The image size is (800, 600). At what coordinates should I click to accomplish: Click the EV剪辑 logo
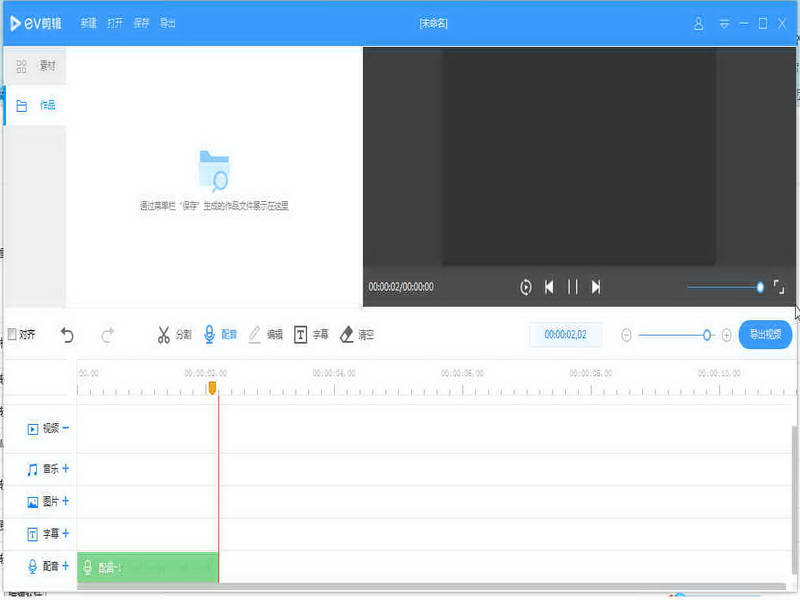click(36, 23)
